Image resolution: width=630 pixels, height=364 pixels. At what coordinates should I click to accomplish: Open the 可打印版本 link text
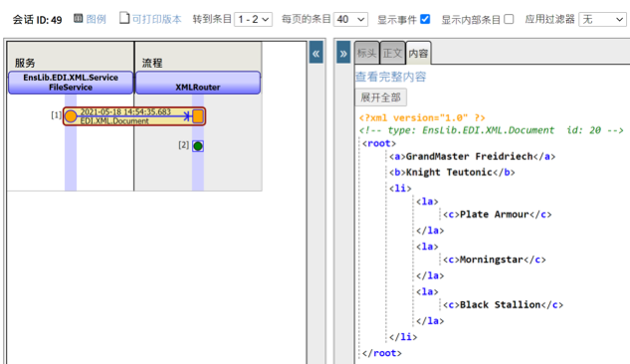coord(156,19)
